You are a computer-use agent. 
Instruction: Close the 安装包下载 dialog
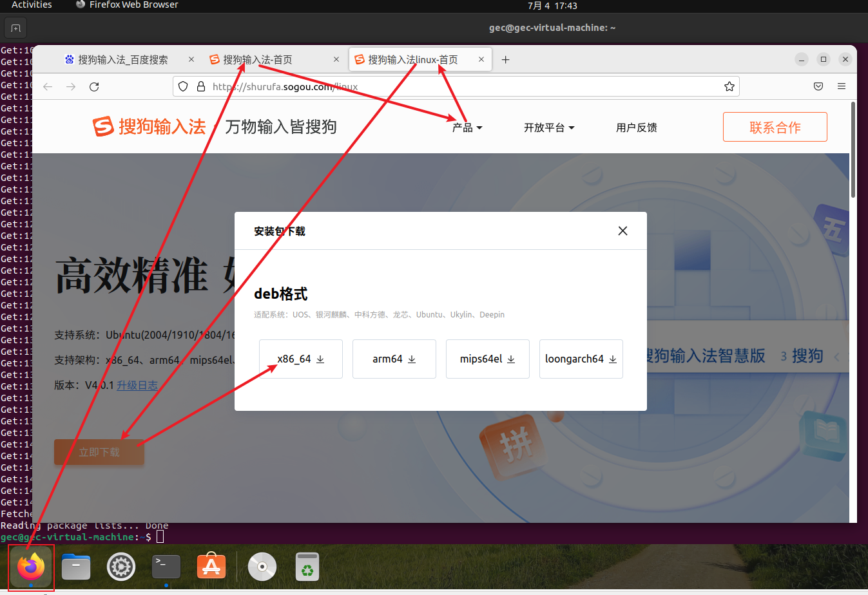[x=622, y=231]
